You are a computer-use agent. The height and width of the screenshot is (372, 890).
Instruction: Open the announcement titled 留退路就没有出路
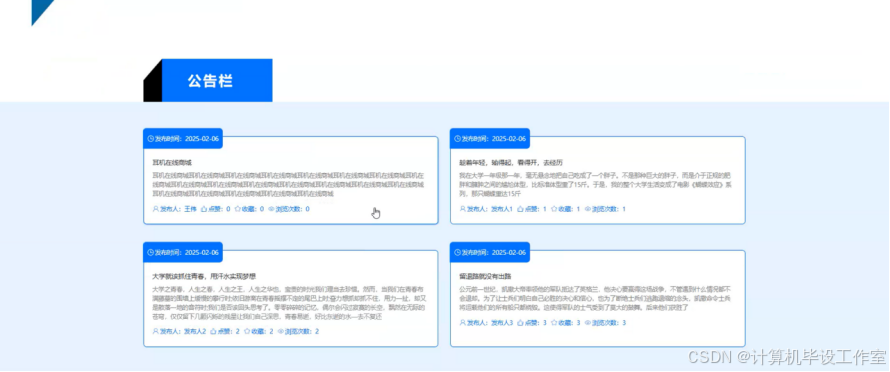point(486,277)
